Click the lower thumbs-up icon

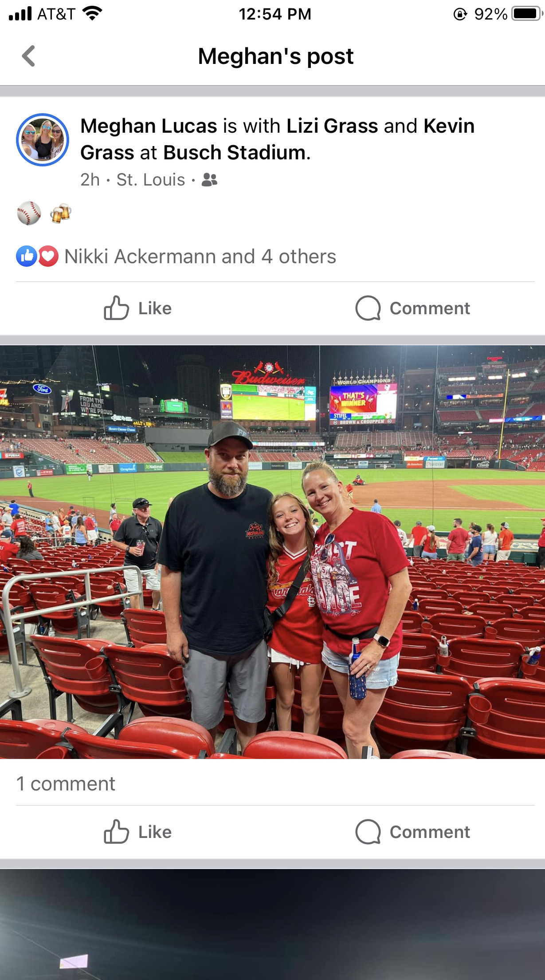[x=116, y=832]
